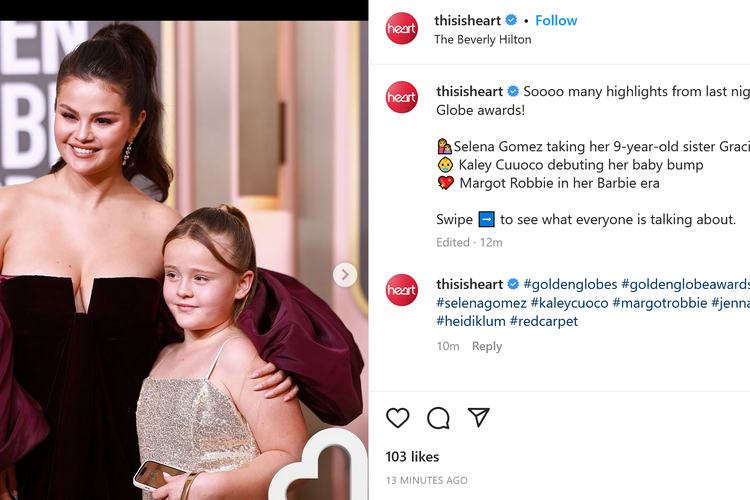Open the #redcarpet hashtag
The image size is (750, 500).
click(544, 321)
